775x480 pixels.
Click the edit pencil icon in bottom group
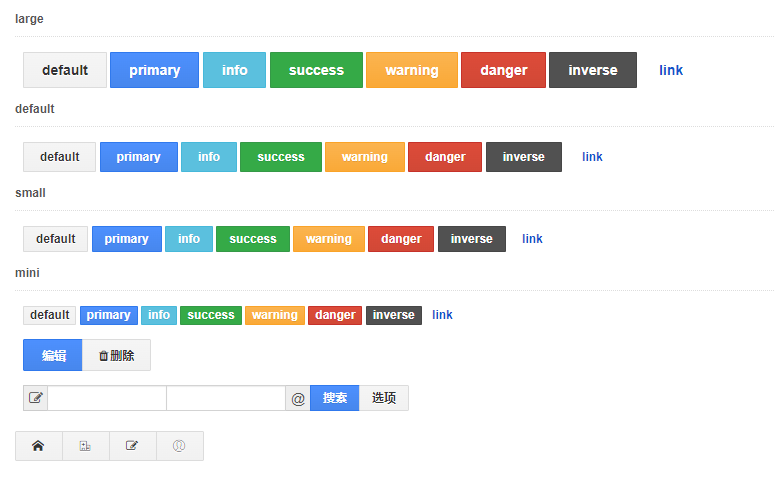(132, 446)
